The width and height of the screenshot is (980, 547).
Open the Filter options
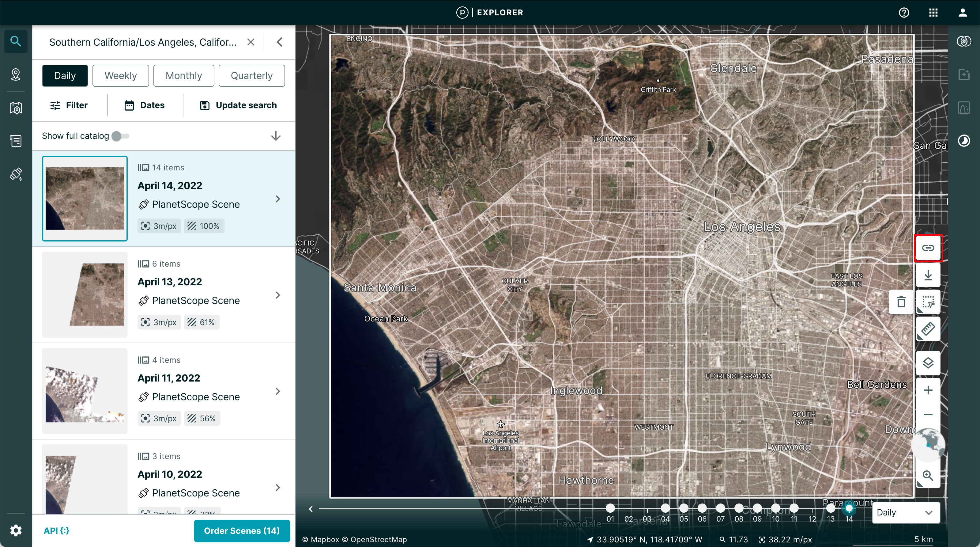click(69, 105)
